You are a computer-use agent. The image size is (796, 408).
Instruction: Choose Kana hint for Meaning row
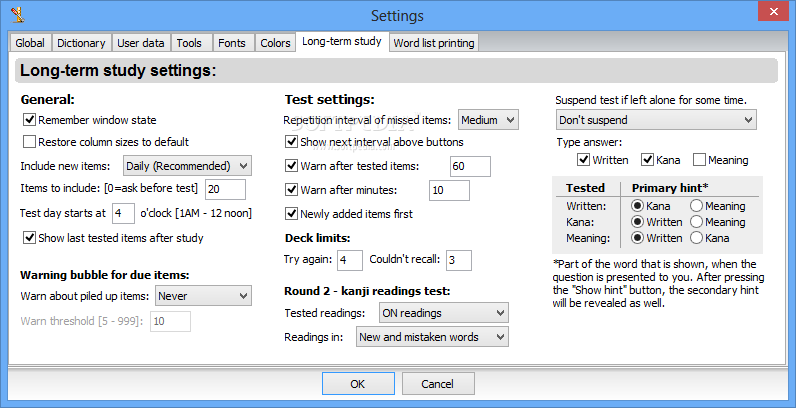[x=696, y=238]
